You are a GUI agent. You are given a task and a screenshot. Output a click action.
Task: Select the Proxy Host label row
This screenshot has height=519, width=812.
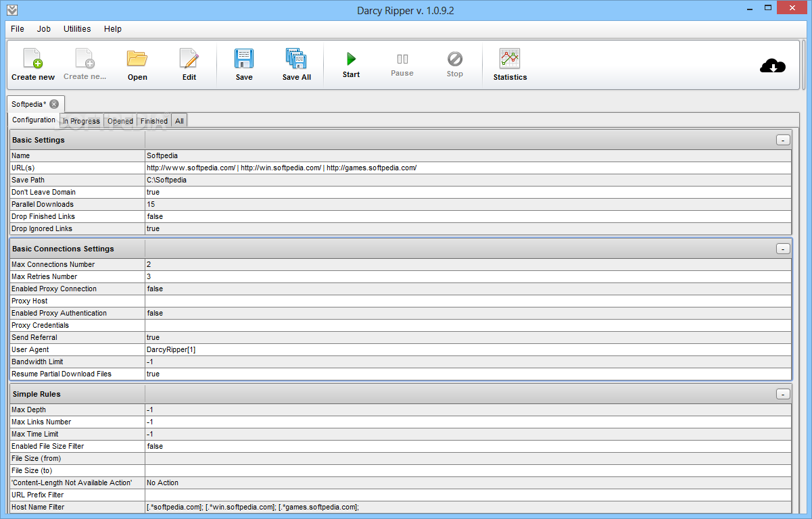(77, 301)
